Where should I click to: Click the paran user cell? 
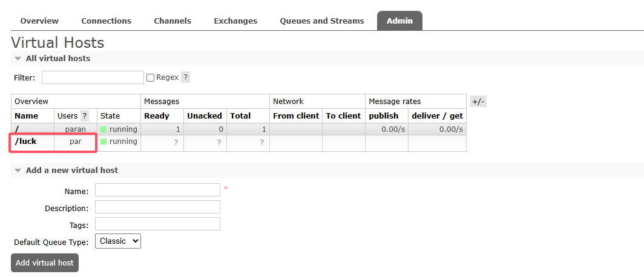click(76, 129)
